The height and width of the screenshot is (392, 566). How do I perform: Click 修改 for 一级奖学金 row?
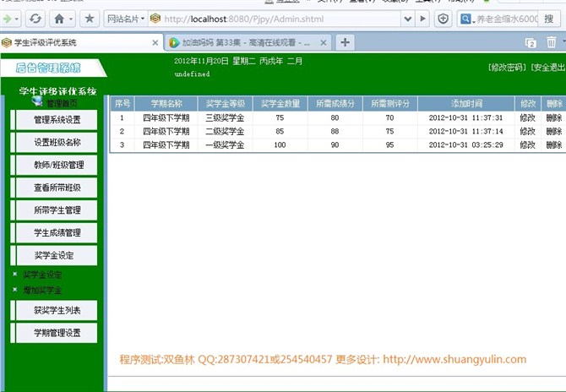click(x=527, y=145)
